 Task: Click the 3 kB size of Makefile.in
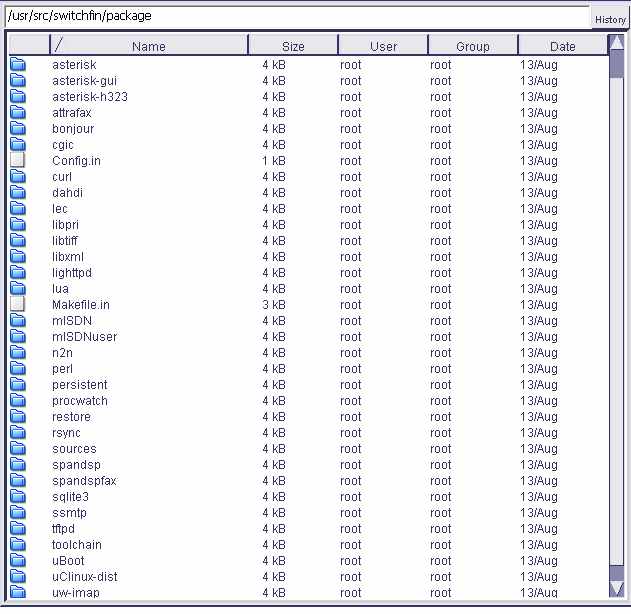[274, 305]
